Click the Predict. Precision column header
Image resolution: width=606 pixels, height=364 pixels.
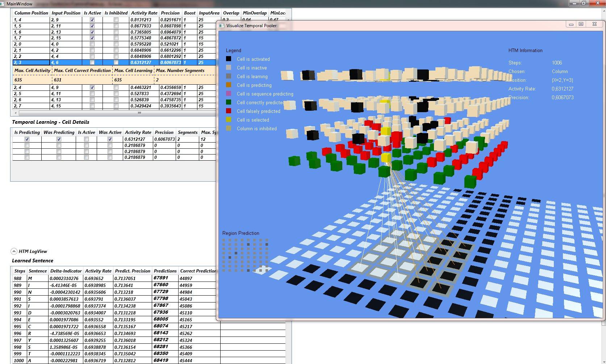click(132, 271)
